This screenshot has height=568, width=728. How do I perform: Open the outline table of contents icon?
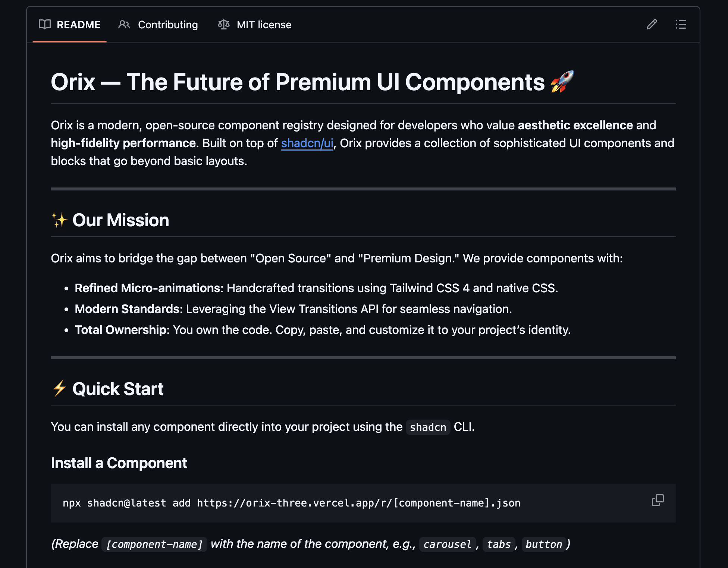681,25
